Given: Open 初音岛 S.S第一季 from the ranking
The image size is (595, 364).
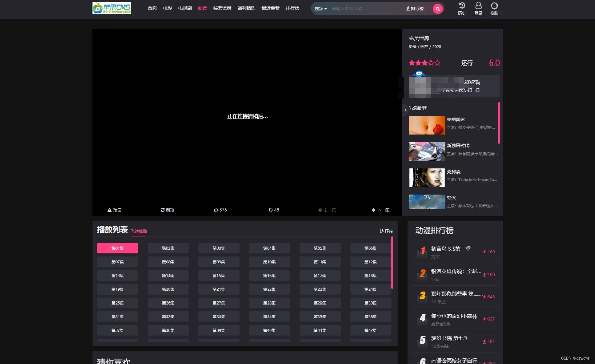Looking at the screenshot, I should point(450,249).
